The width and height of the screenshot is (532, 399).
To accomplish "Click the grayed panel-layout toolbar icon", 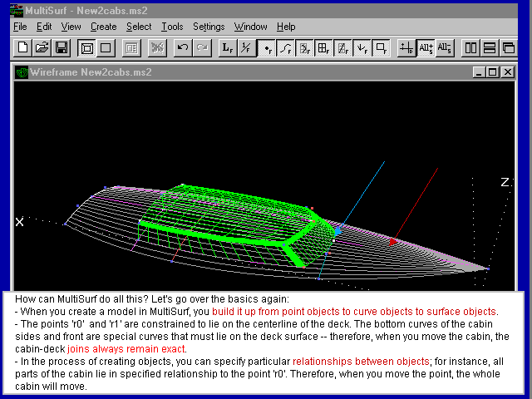I will tap(131, 48).
